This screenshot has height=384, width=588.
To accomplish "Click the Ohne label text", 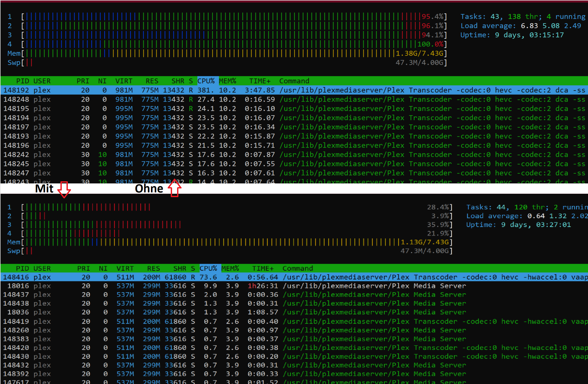I will [149, 189].
